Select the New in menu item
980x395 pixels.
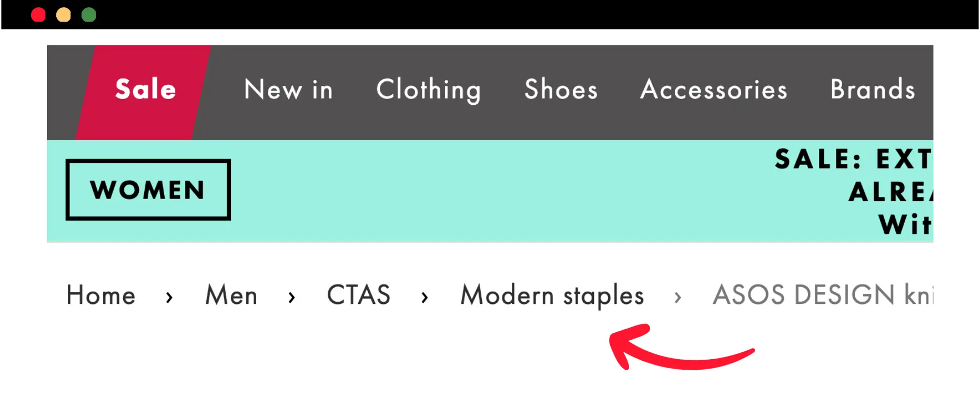click(x=288, y=90)
